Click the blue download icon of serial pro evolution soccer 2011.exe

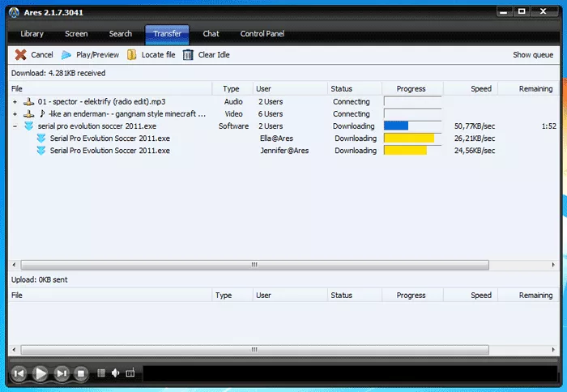pos(29,126)
